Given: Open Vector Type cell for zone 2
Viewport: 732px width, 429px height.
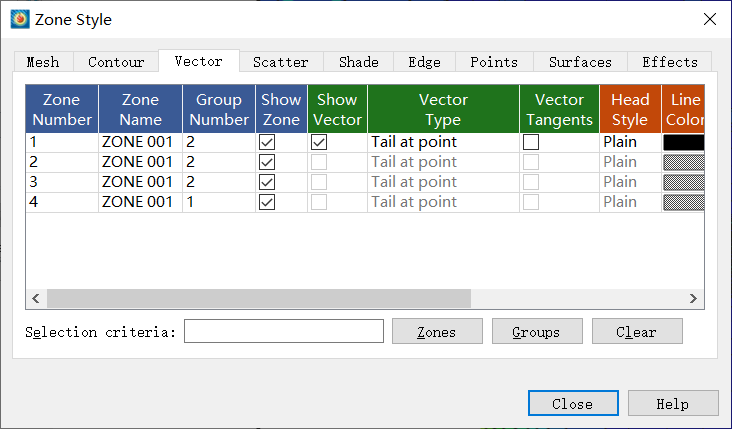Looking at the screenshot, I should point(443,162).
